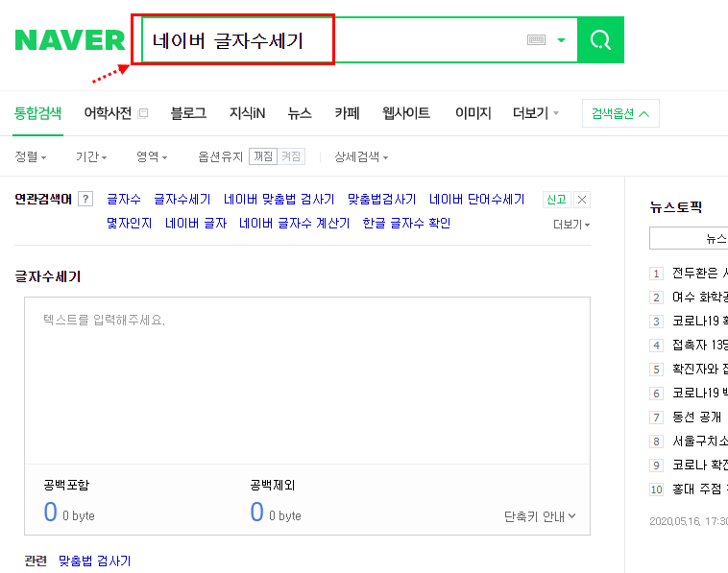Screen dimensions: 728x573
Task: Set 옵션유지 to 켜짐
Action: (x=291, y=156)
